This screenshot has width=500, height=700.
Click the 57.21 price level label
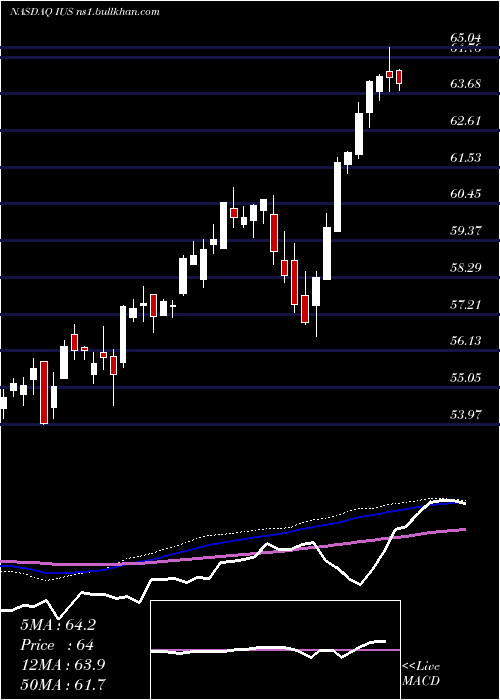(466, 305)
